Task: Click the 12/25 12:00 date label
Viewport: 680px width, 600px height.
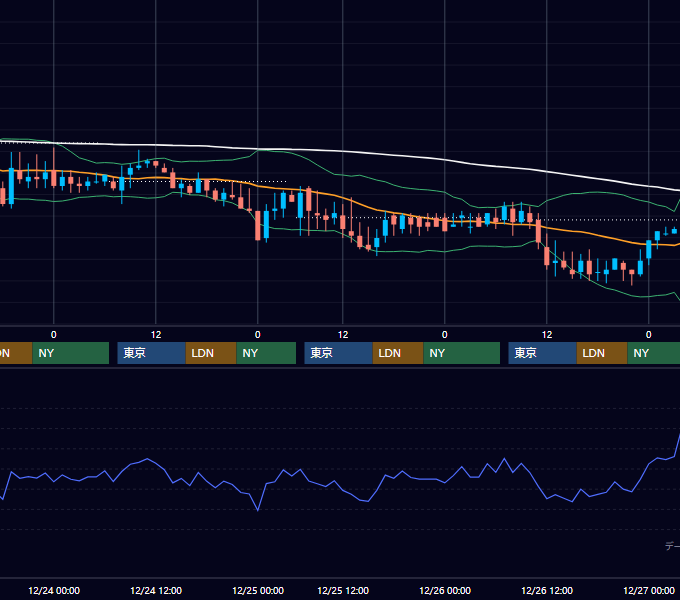Action: (343, 590)
